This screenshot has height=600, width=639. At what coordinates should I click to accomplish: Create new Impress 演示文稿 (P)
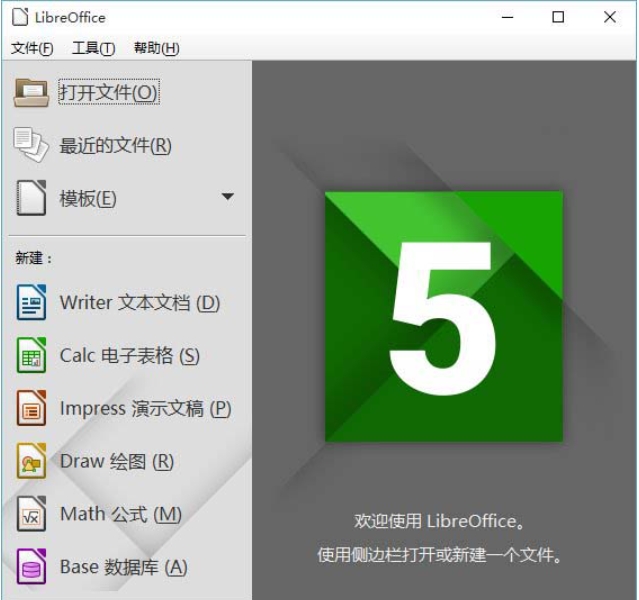[x=145, y=408]
